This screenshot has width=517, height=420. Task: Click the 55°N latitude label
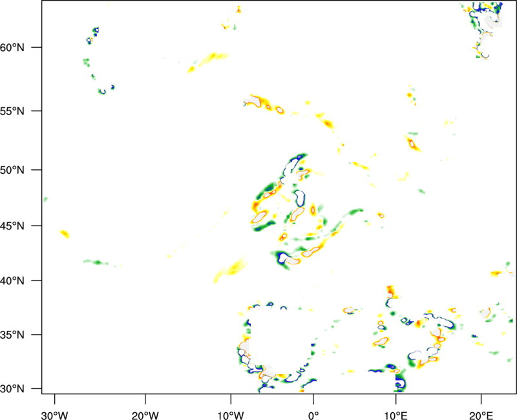tap(12, 111)
